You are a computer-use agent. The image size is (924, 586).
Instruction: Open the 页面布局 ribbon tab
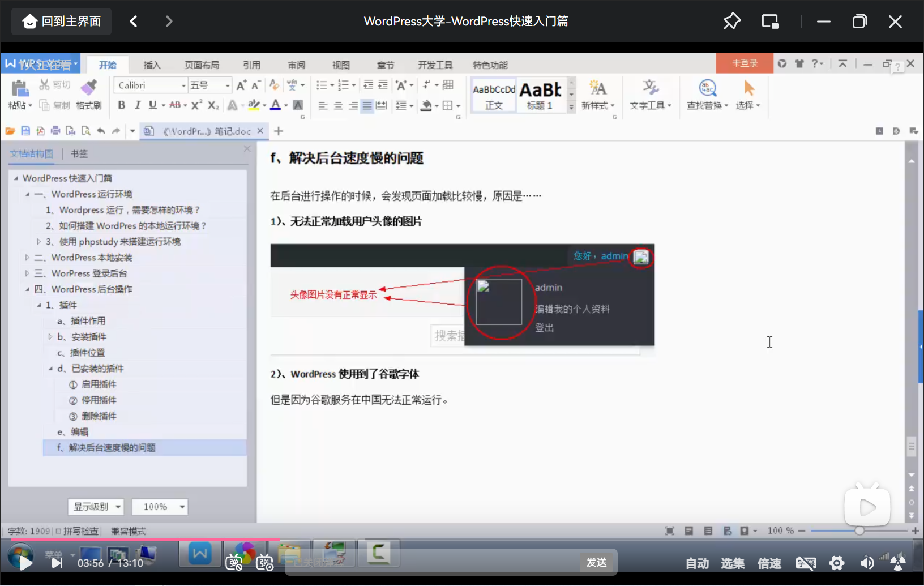pyautogui.click(x=202, y=65)
